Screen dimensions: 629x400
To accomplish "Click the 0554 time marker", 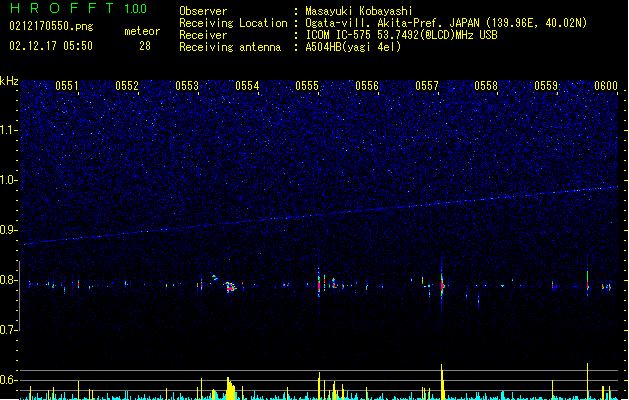I will [x=247, y=86].
